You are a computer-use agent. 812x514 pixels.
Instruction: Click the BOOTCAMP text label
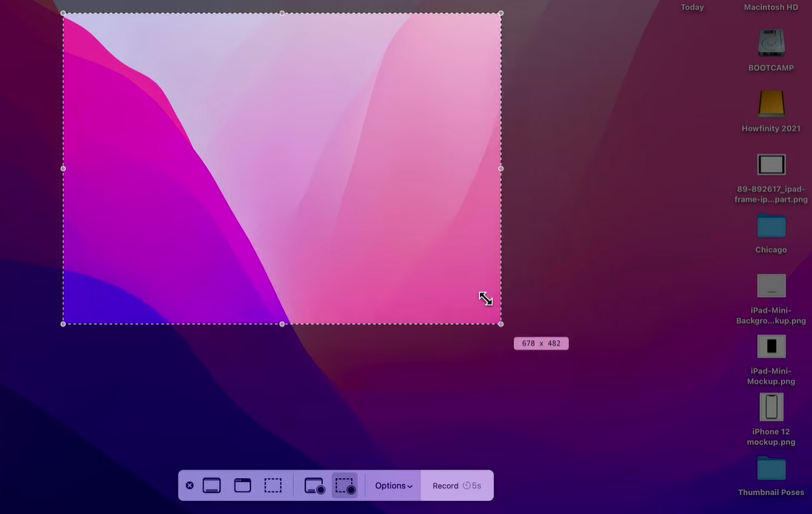point(771,68)
